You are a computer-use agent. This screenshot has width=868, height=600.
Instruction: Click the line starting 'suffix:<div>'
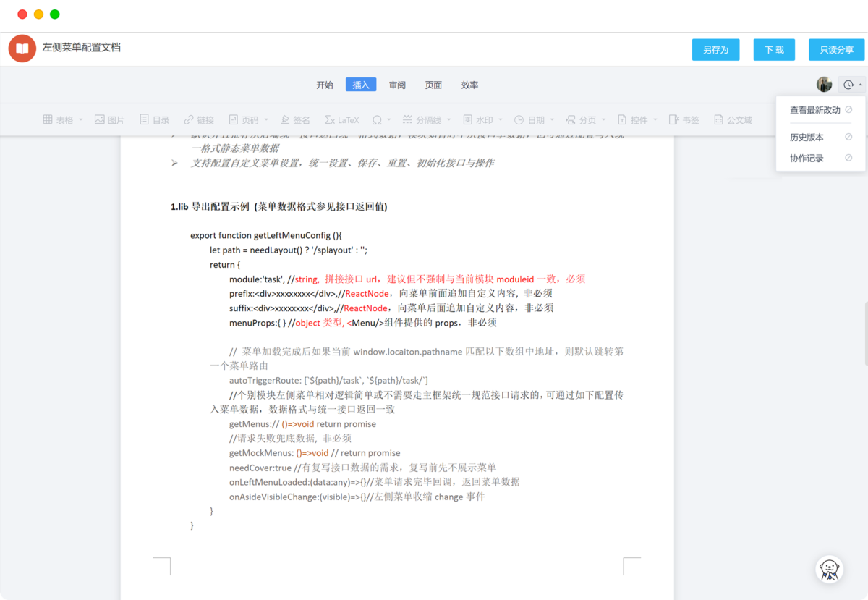tap(391, 308)
